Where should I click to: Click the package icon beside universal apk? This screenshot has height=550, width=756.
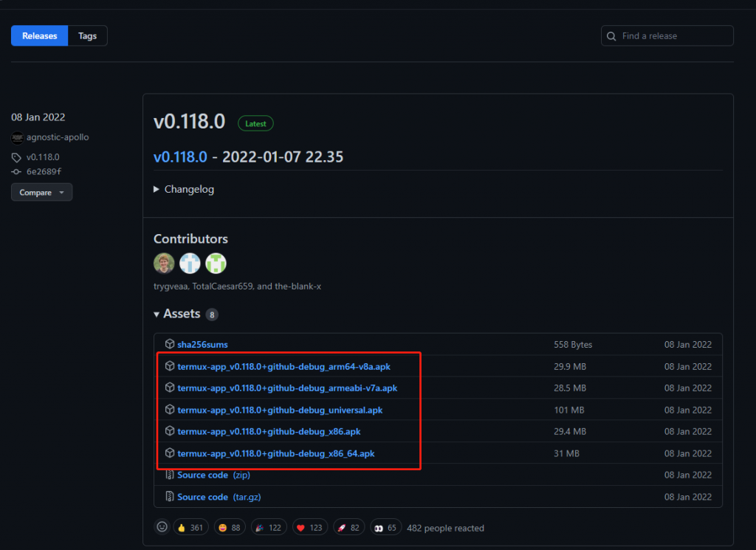click(x=170, y=409)
